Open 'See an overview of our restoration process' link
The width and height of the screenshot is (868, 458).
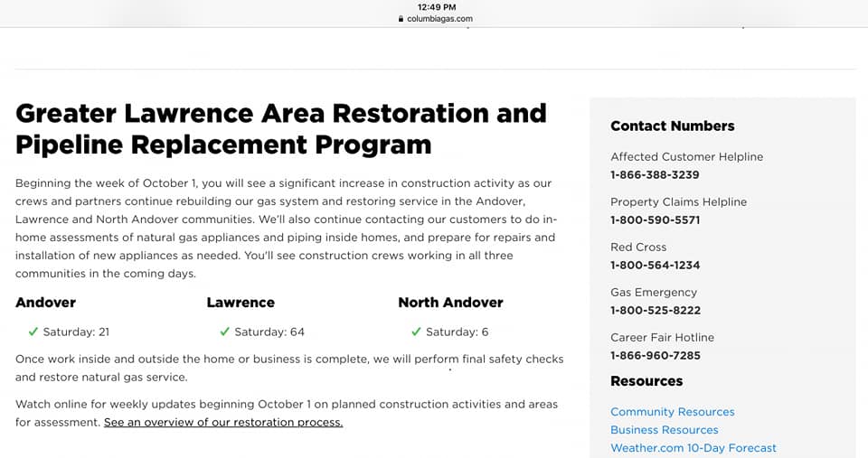pyautogui.click(x=223, y=422)
